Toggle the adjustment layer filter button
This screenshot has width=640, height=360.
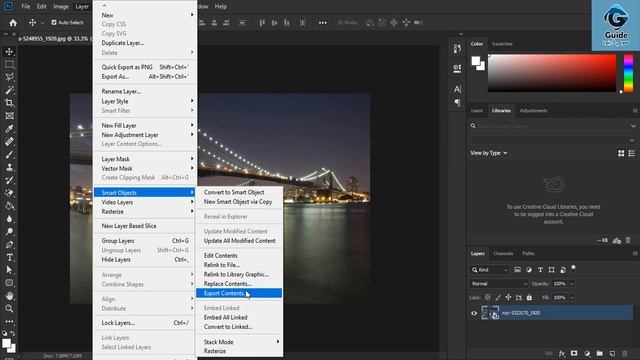coord(529,270)
